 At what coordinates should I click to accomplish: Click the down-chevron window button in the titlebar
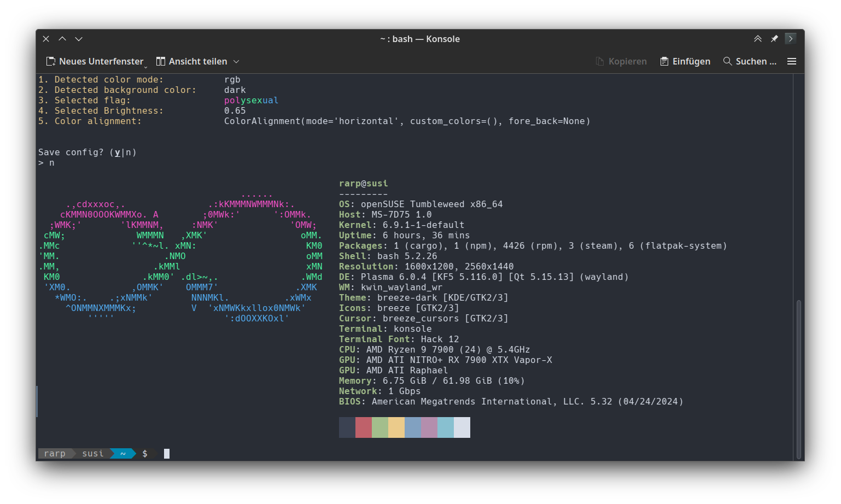click(x=79, y=39)
